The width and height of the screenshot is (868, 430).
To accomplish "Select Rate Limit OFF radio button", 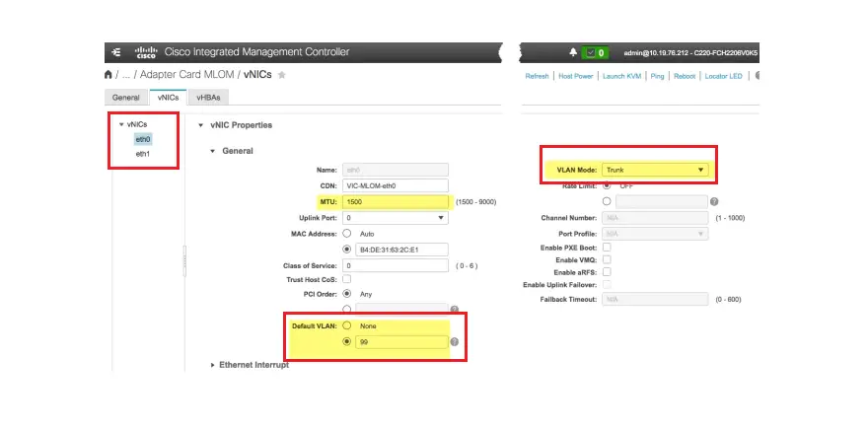I will pos(607,185).
